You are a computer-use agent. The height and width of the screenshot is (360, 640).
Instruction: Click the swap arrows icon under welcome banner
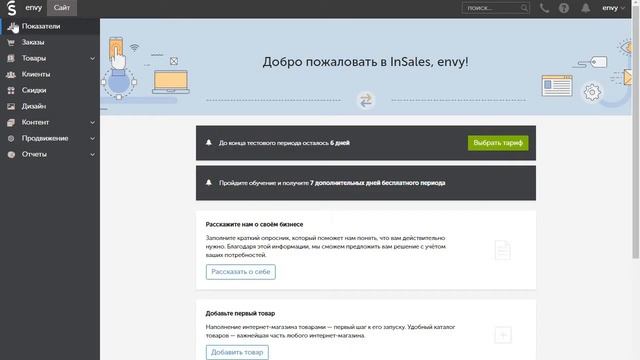coord(366,100)
